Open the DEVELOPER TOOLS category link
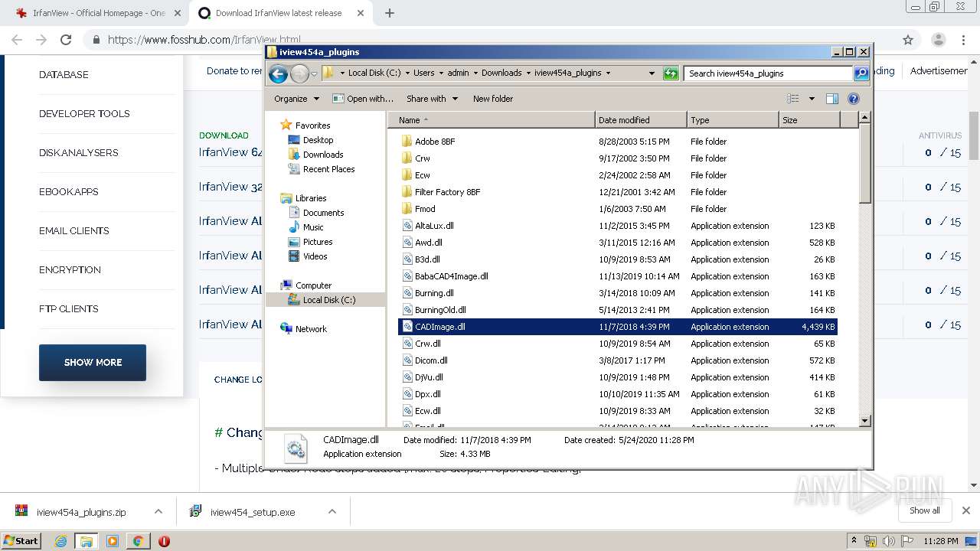The height and width of the screenshot is (551, 980). 84,113
